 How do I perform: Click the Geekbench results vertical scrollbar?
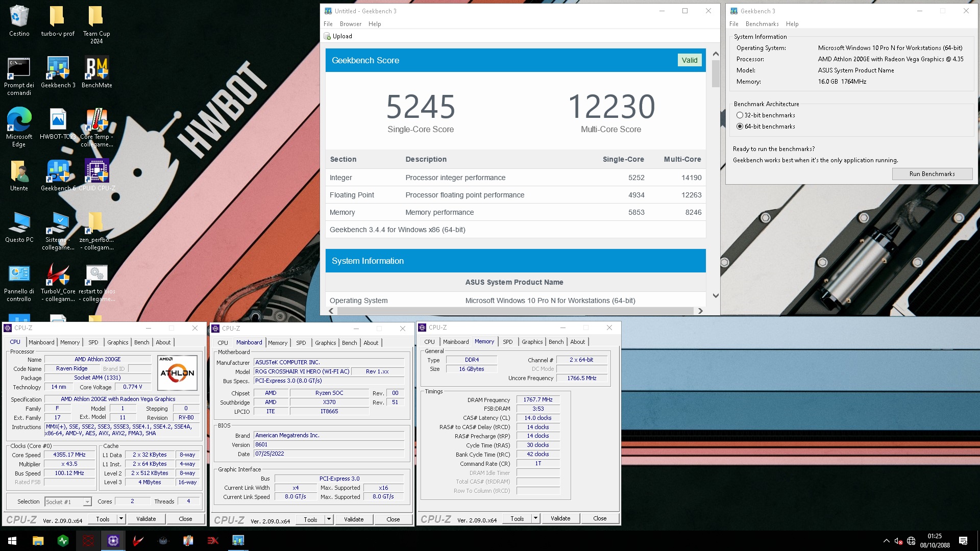coord(716,73)
